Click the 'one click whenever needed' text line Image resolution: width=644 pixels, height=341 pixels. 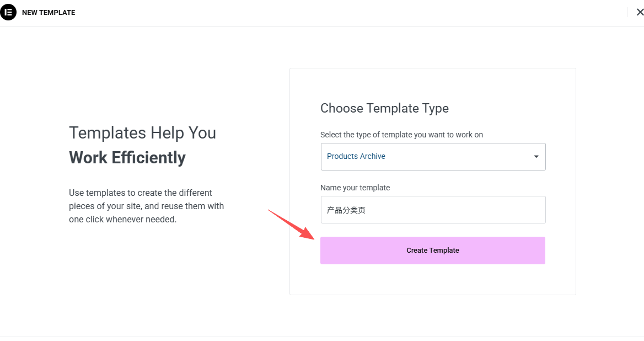[x=122, y=220]
